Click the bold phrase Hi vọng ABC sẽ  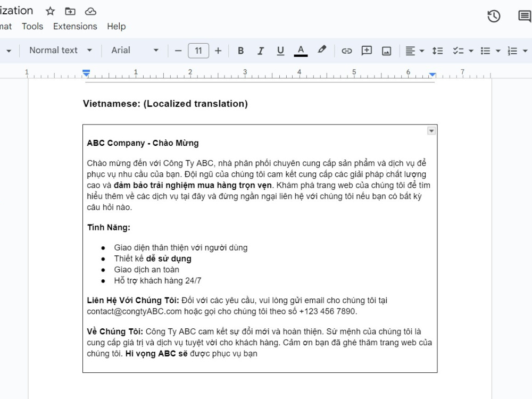tap(156, 354)
